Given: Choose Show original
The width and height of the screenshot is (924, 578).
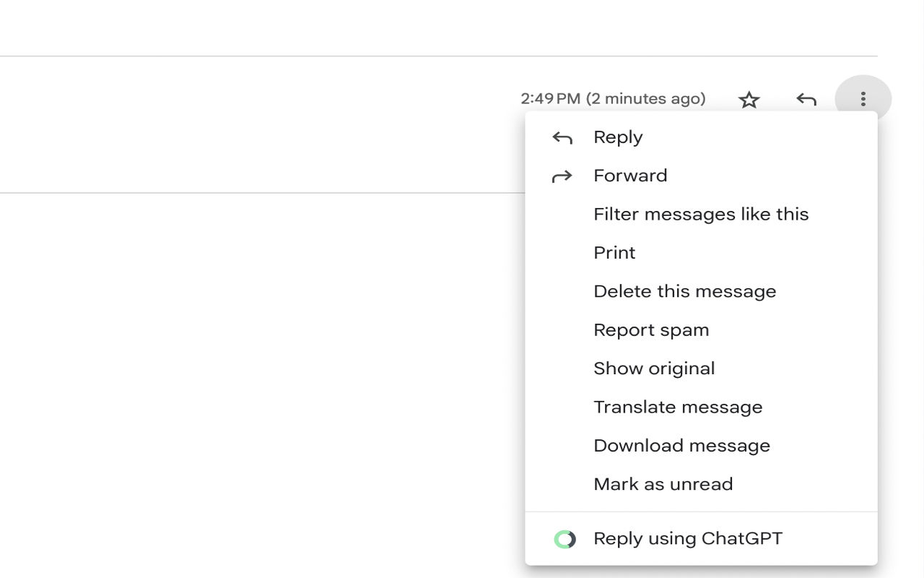Looking at the screenshot, I should [x=654, y=368].
